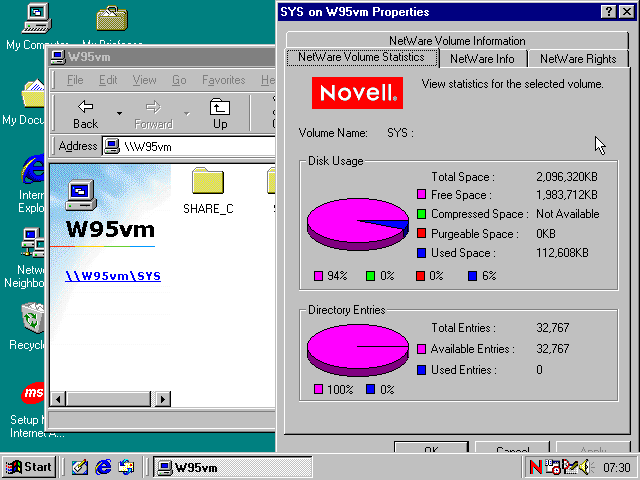The width and height of the screenshot is (640, 480).
Task: Click the 100% available entries percentage
Action: [x=340, y=389]
